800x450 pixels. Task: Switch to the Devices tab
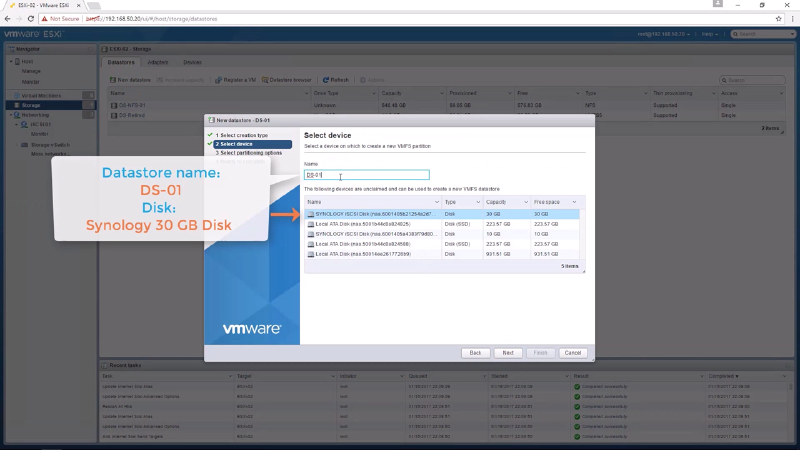tap(192, 62)
